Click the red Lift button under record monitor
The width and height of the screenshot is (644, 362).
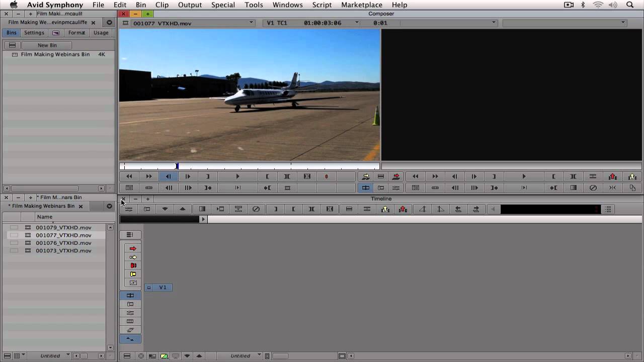coord(612,176)
